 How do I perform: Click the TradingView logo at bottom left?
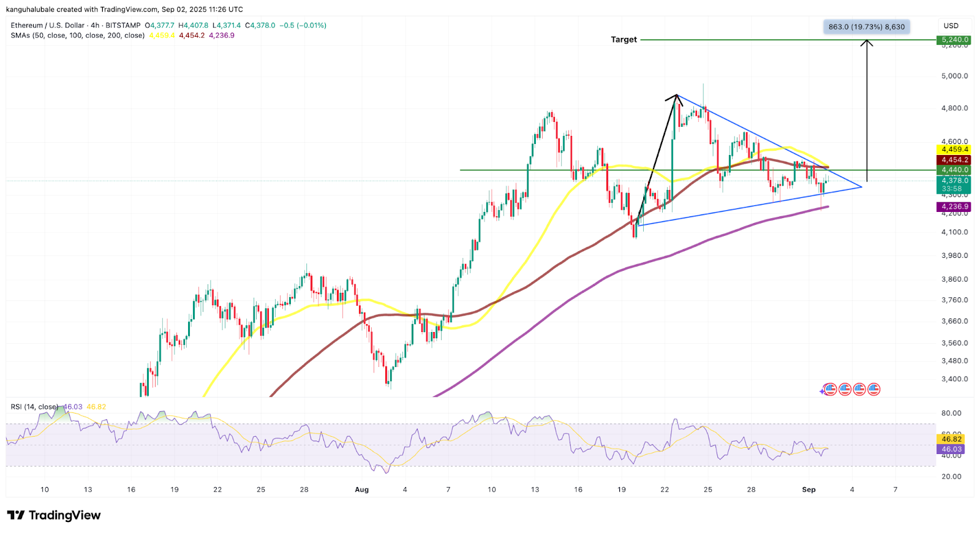pos(54,515)
